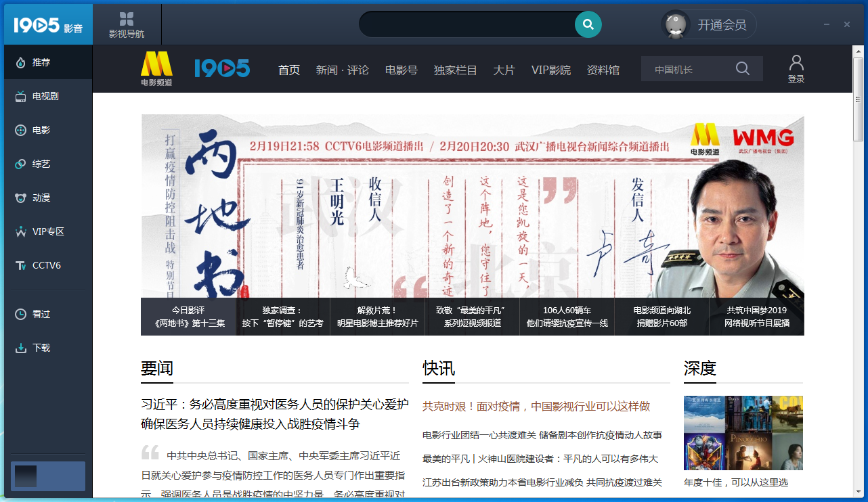Image resolution: width=868 pixels, height=502 pixels.
Task: Click the blue 1905 site logo
Action: click(x=222, y=68)
